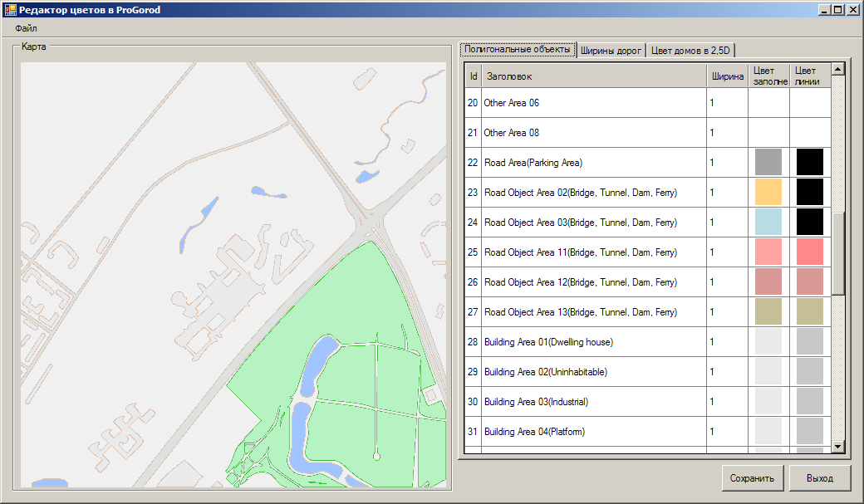The height and width of the screenshot is (504, 864).
Task: Switch to Полигональные объекты tab
Action: (x=517, y=49)
